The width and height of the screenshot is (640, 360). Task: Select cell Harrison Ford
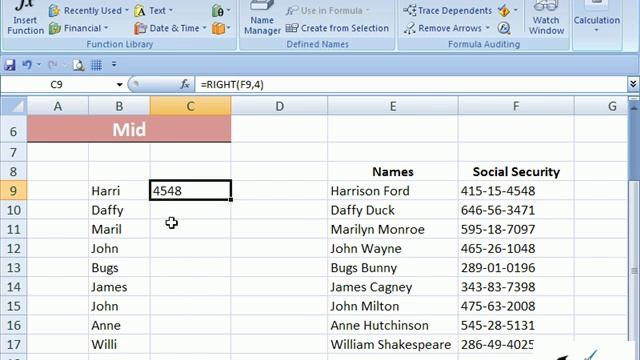[393, 191]
